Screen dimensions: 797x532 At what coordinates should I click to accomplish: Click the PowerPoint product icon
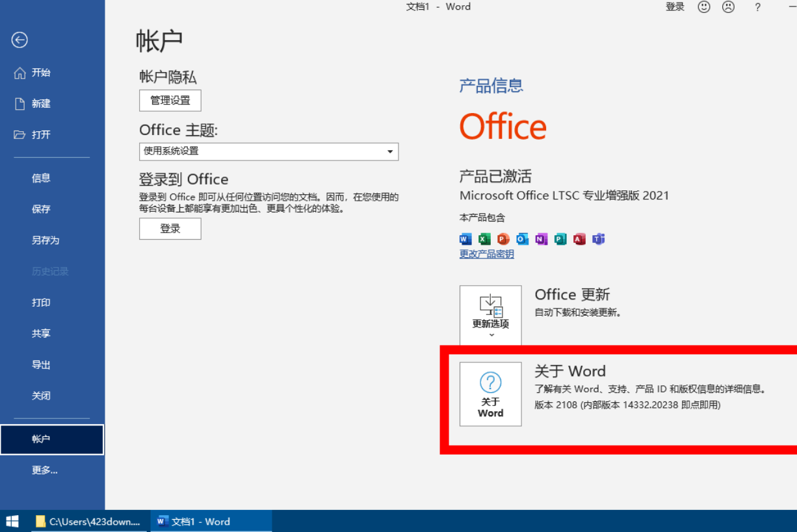(x=503, y=239)
